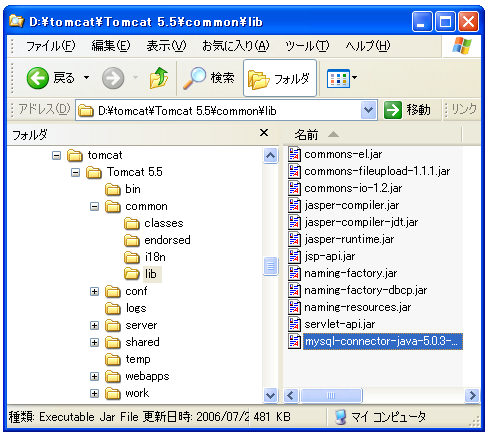Collapse the Tomcat 5.5 tree node
The image size is (487, 436).
pyautogui.click(x=76, y=173)
